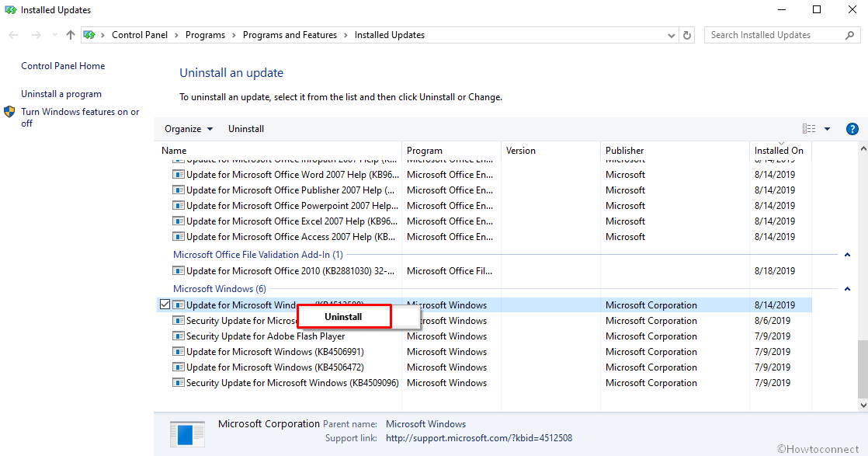Click icon of KB4506472 update row
Screen dimensions: 868x456
tap(179, 367)
